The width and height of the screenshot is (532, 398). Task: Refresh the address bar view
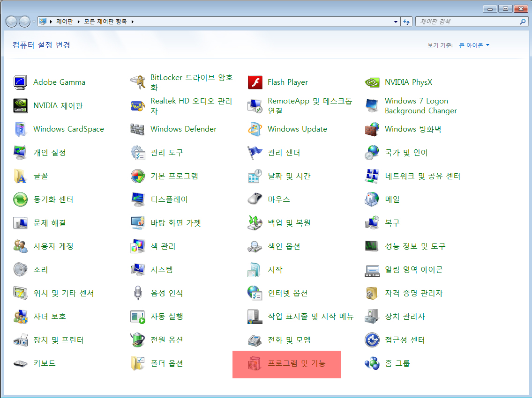pos(406,22)
